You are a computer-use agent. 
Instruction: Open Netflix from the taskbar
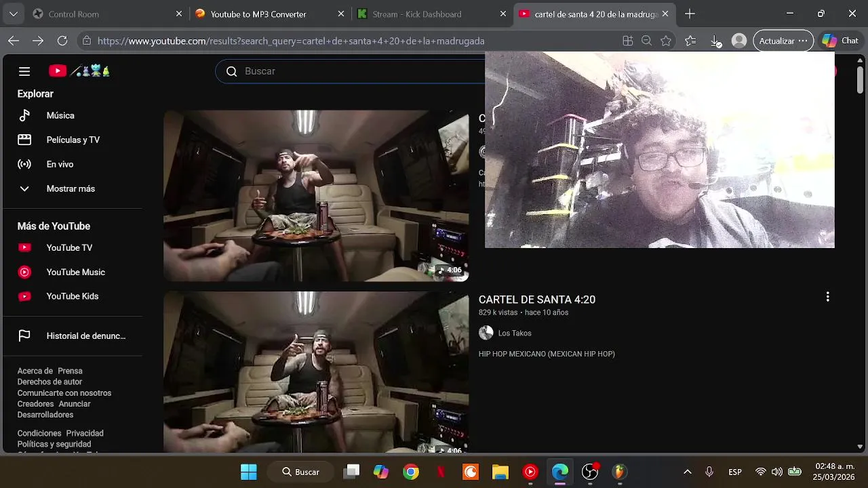pyautogui.click(x=441, y=472)
